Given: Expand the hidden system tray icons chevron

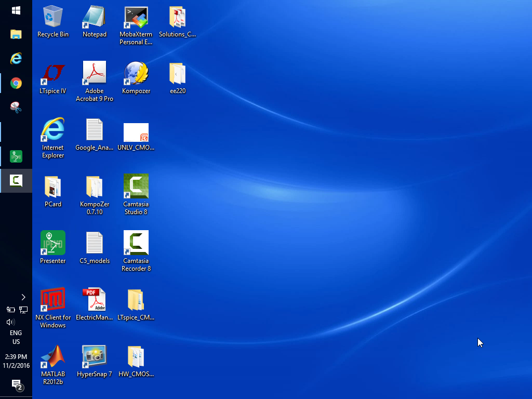Looking at the screenshot, I should [x=23, y=297].
